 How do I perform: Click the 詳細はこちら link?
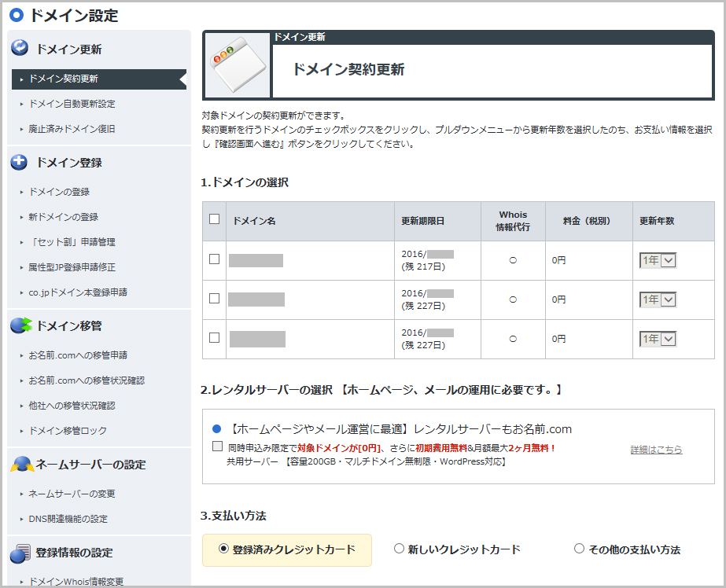[656, 450]
